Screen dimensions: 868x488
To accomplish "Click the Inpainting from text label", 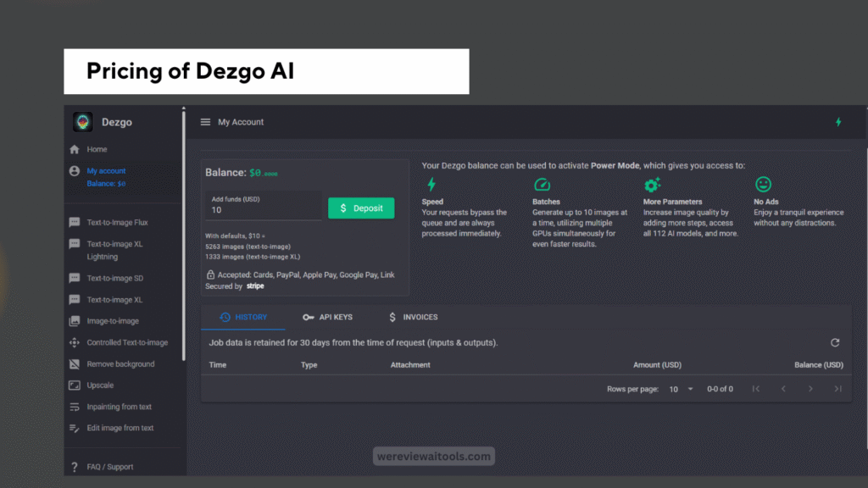I will 119,407.
